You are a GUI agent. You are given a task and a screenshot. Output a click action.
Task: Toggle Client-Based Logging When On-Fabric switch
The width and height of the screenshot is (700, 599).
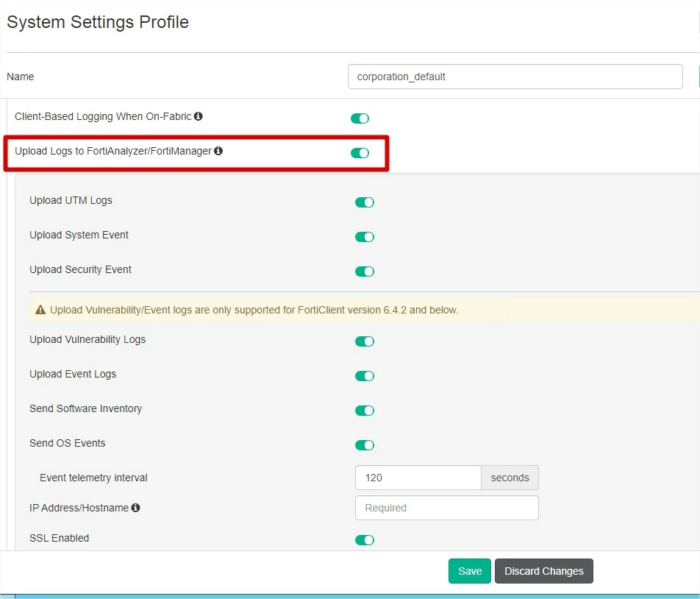(x=360, y=118)
